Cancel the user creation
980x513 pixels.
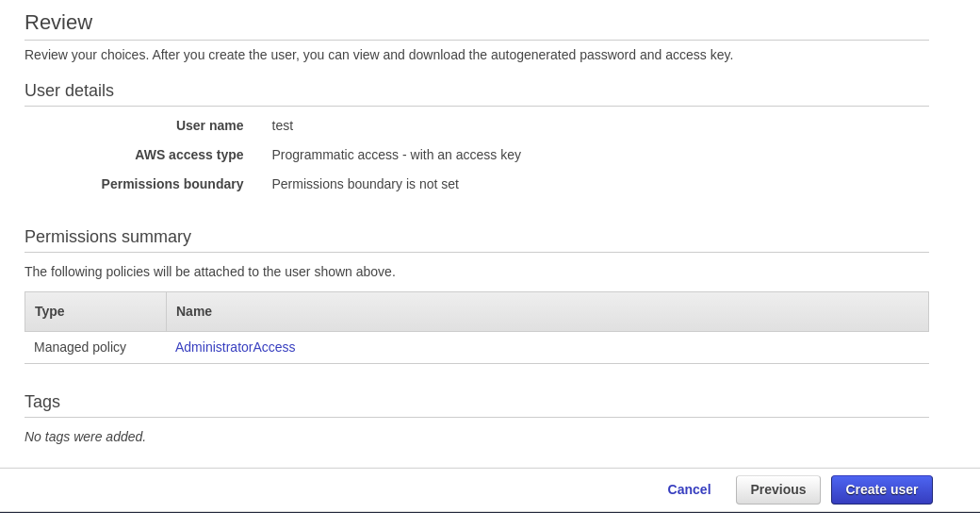(x=689, y=489)
